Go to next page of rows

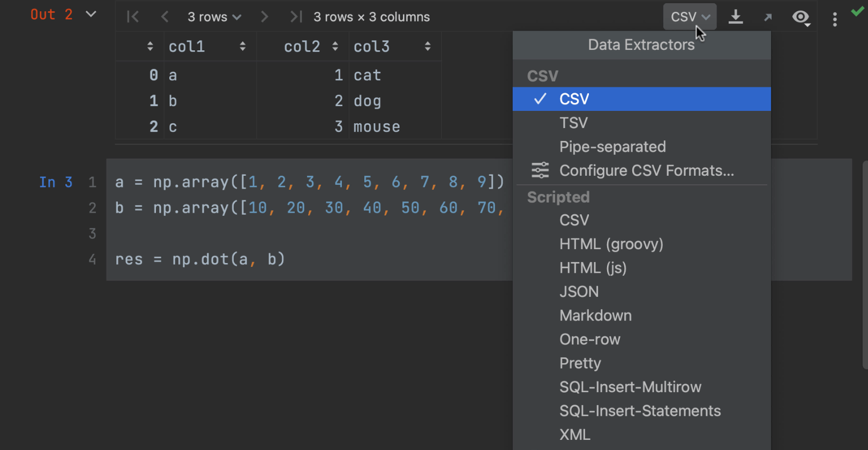click(264, 17)
